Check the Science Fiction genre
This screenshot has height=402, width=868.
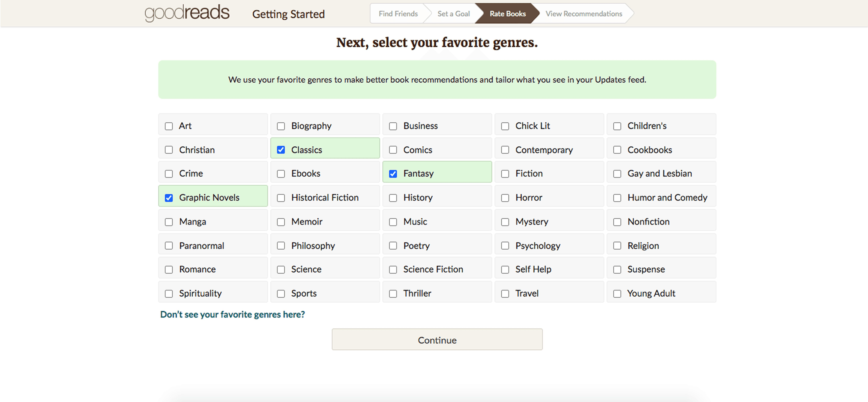tap(393, 270)
